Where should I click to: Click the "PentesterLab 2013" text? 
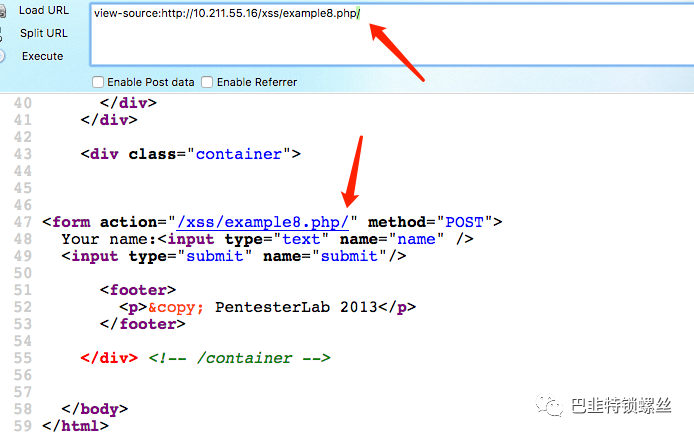(x=296, y=307)
